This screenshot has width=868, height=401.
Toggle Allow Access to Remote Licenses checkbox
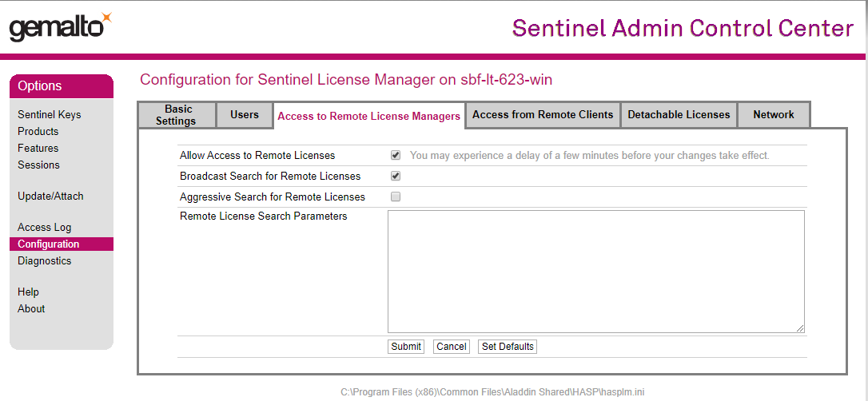coord(396,155)
